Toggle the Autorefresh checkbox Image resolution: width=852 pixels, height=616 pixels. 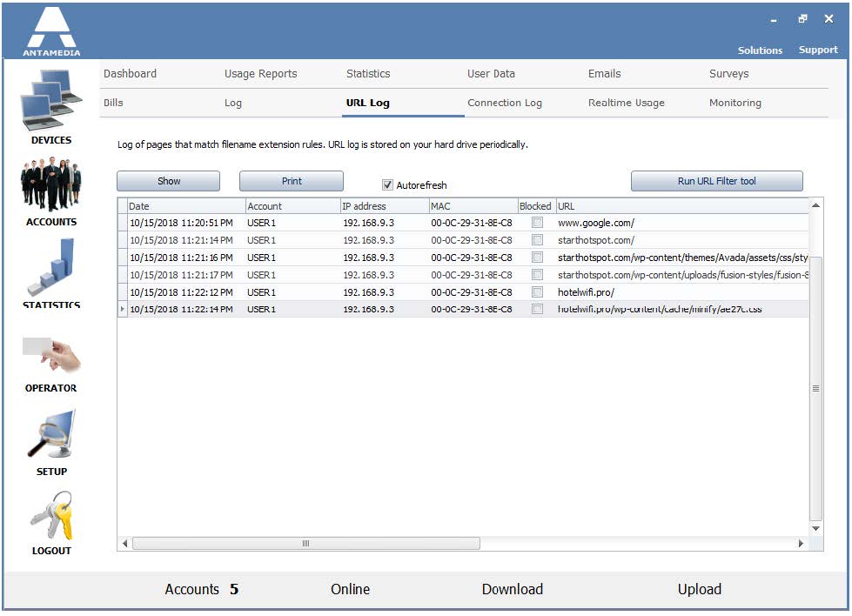387,184
